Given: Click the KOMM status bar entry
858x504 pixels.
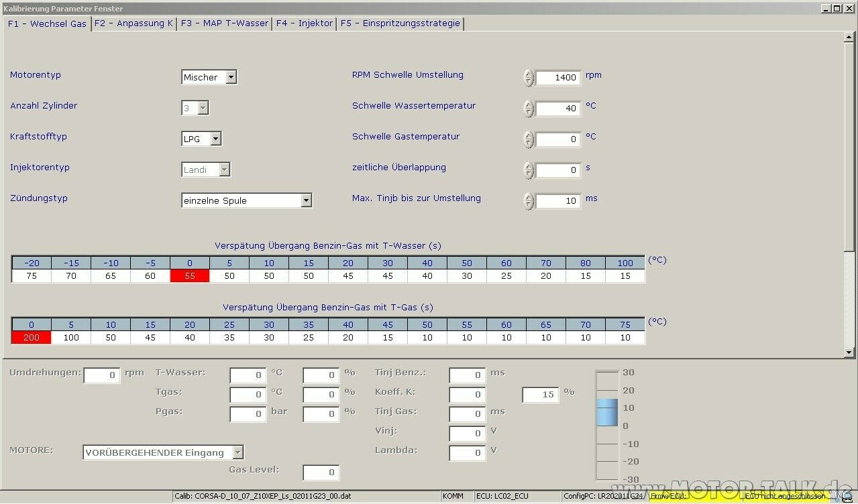Looking at the screenshot, I should (456, 497).
